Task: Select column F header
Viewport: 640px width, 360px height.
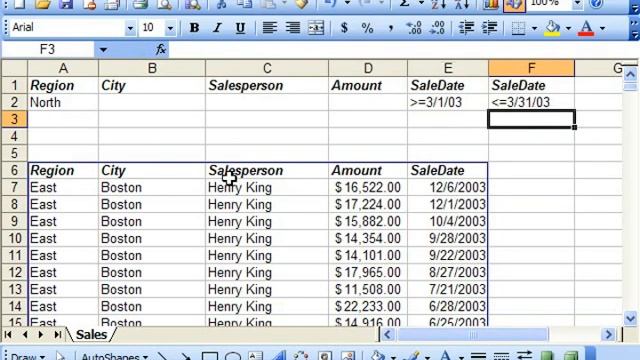Action: coord(531,68)
